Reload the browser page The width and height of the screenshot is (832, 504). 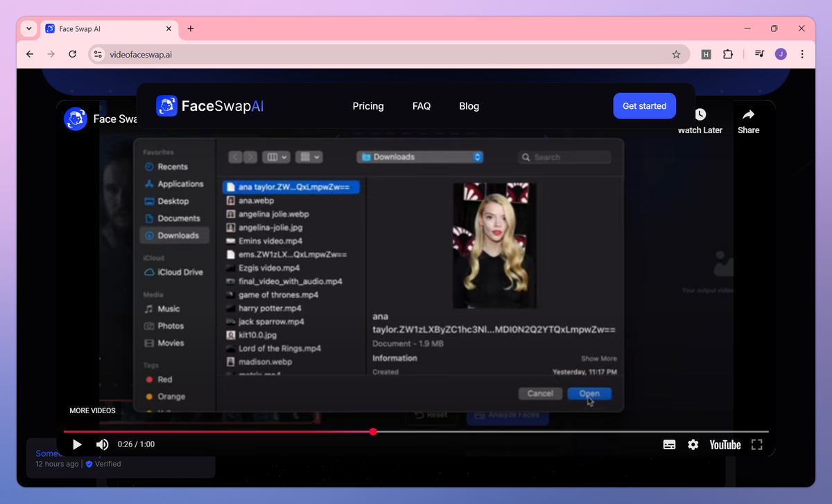tap(72, 54)
